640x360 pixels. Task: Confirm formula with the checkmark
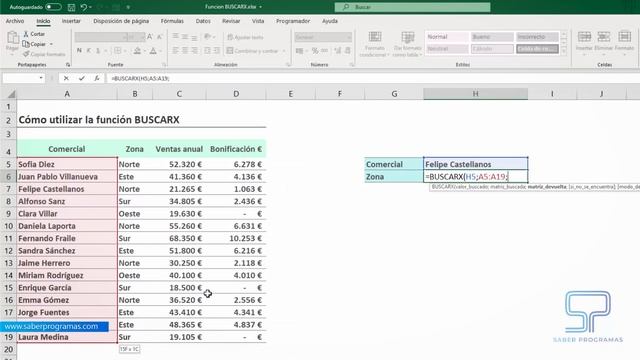(82, 78)
